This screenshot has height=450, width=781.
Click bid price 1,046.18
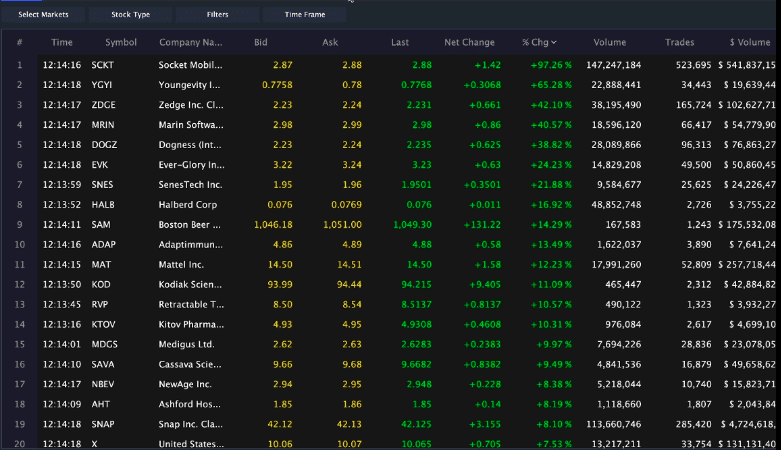pos(273,225)
